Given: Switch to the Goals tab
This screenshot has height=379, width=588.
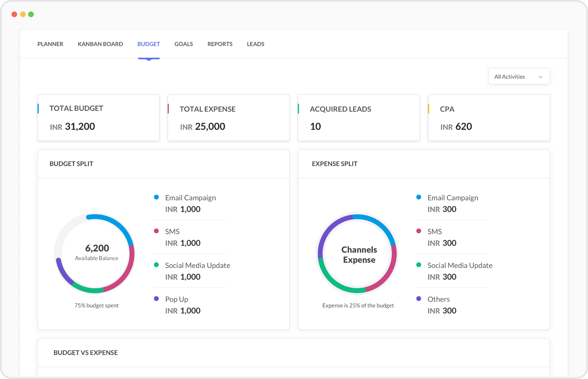Looking at the screenshot, I should (183, 44).
